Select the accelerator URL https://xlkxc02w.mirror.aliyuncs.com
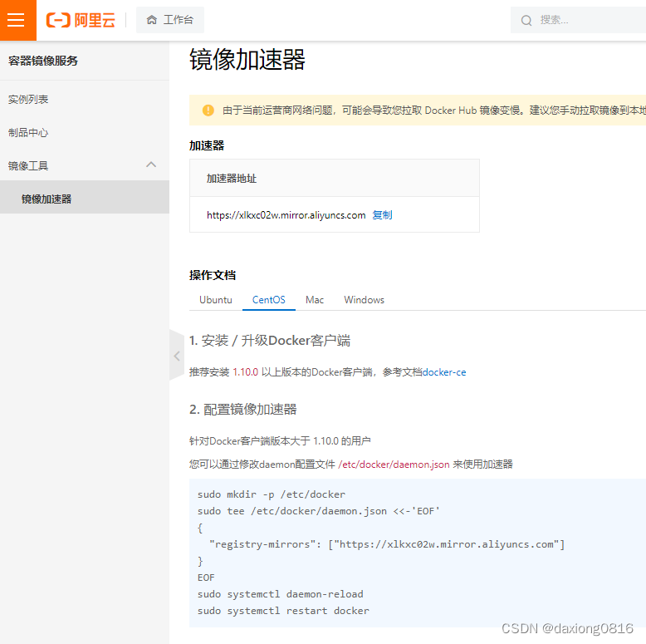This screenshot has height=644, width=646. point(286,215)
